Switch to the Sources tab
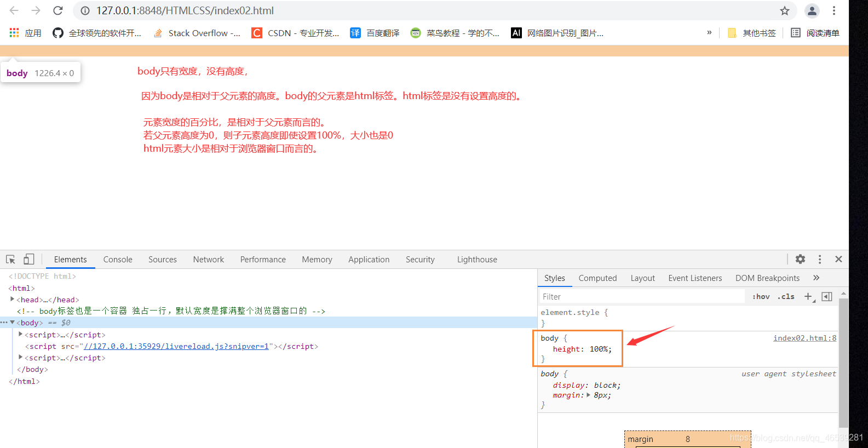 [x=163, y=260]
